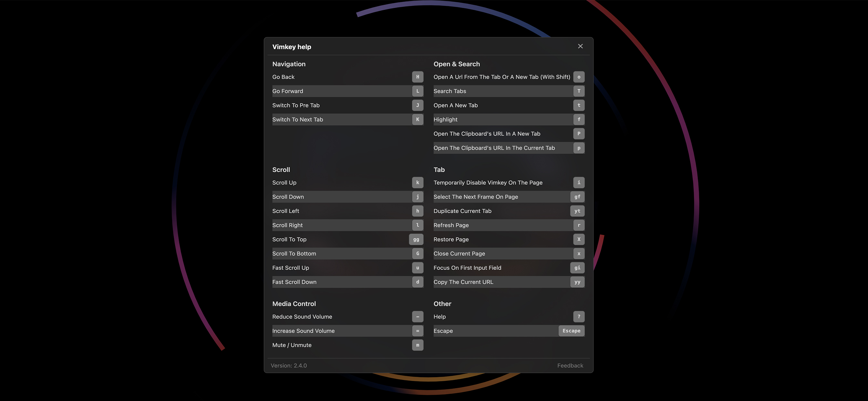Select Temporarily Disable Vimkey On The Page

[488, 183]
